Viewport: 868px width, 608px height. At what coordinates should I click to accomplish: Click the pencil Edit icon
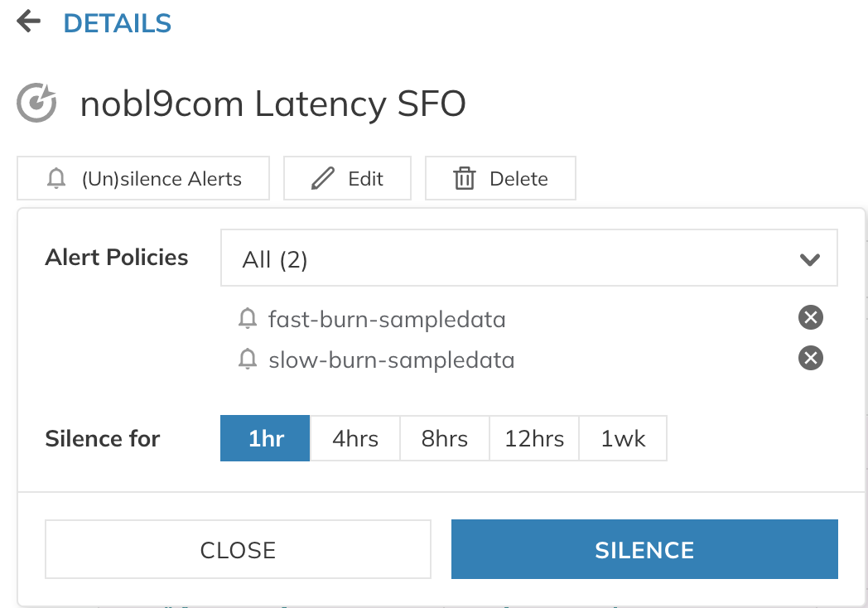[322, 178]
